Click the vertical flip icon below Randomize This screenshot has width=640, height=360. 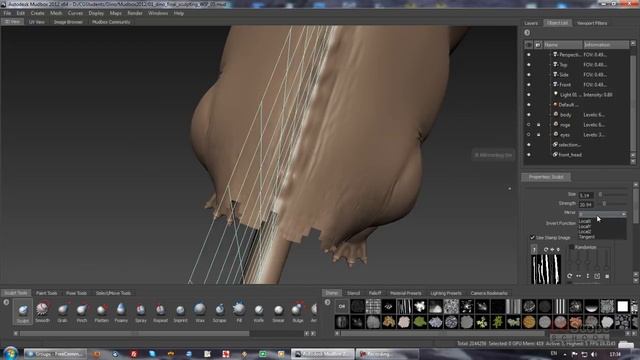coord(588,276)
